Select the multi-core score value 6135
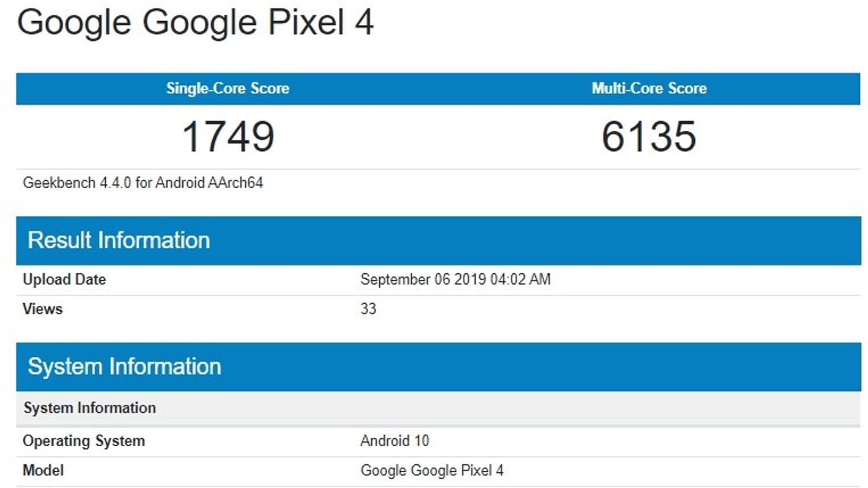 649,136
